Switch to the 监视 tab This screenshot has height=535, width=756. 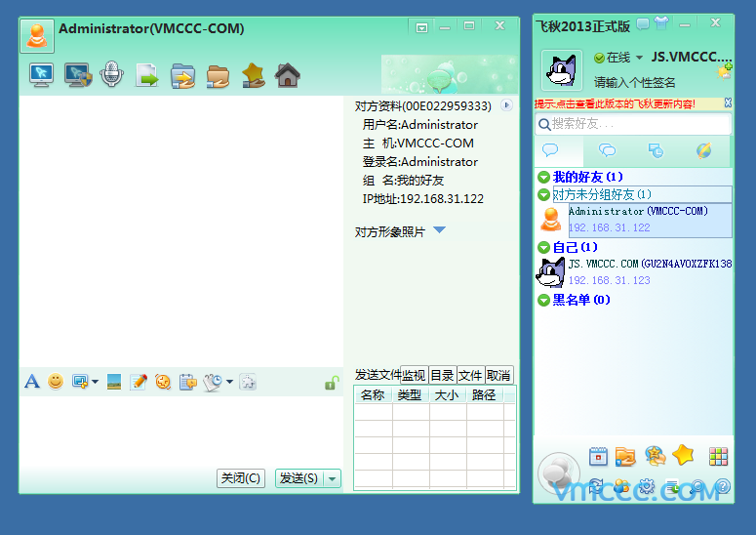(414, 375)
